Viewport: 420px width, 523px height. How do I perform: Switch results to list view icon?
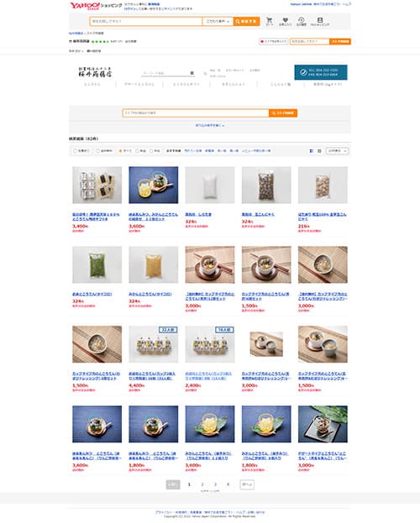pyautogui.click(x=311, y=151)
